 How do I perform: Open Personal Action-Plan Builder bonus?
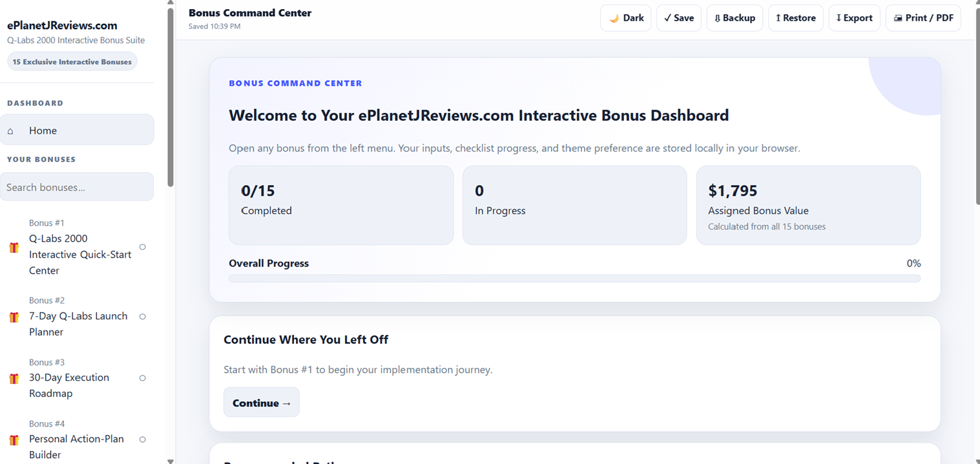coord(77,439)
